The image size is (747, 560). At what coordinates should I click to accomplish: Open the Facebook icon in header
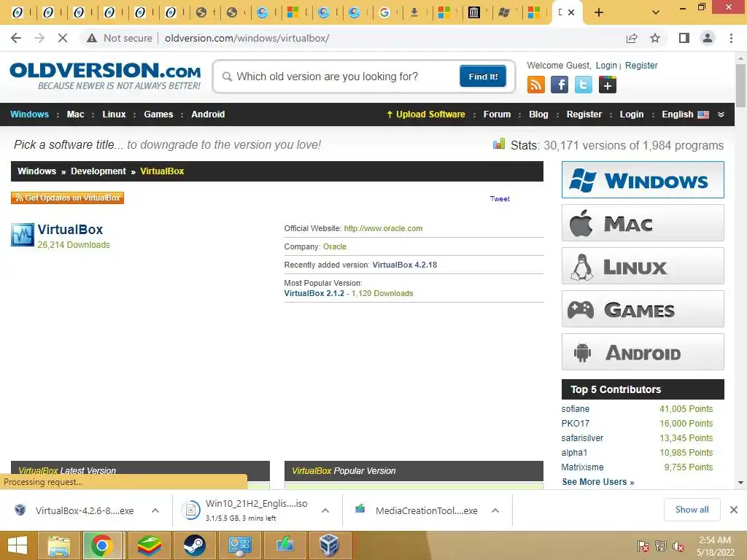(x=560, y=85)
